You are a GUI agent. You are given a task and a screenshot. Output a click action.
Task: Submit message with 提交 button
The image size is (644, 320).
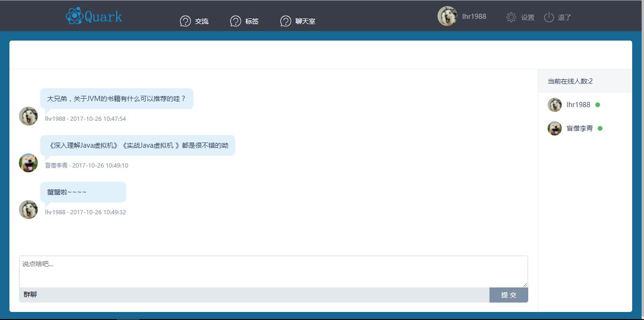pos(509,295)
